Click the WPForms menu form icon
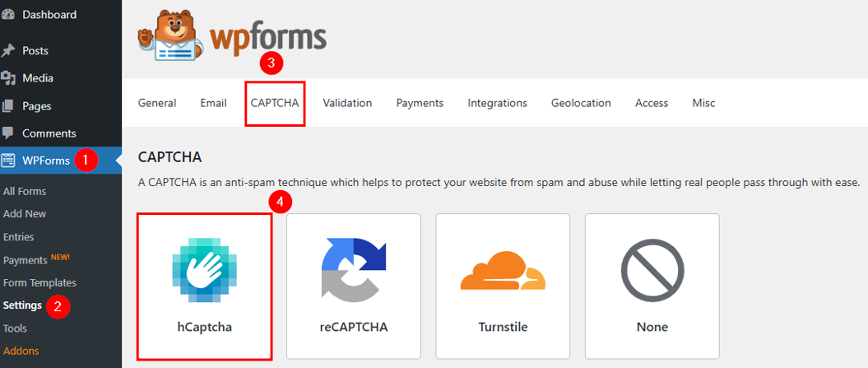The width and height of the screenshot is (868, 368). 8,161
